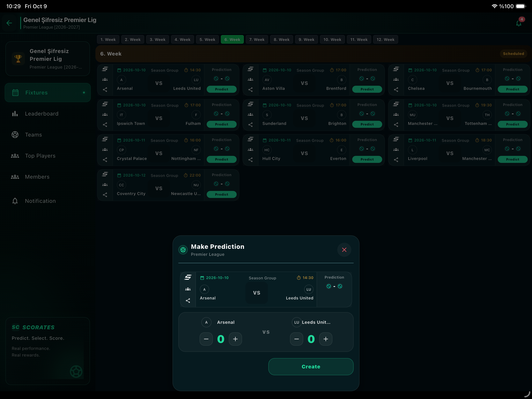
Task: Click the Create prediction button
Action: point(311,366)
